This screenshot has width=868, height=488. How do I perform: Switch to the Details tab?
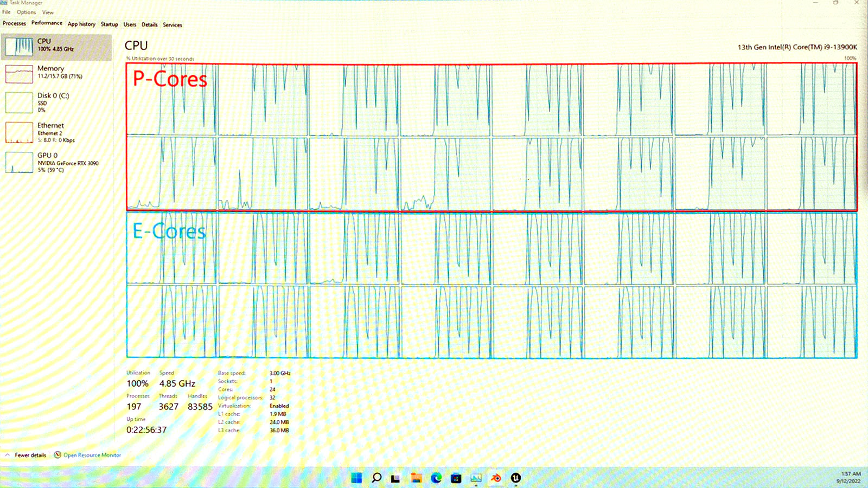click(150, 24)
